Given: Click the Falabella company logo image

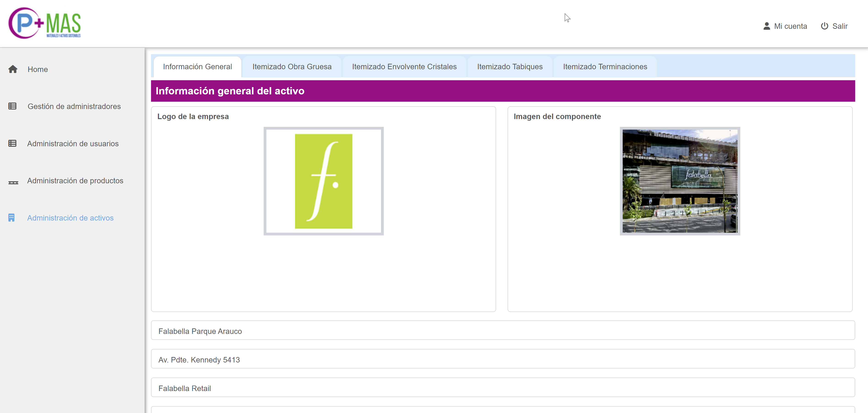Looking at the screenshot, I should [324, 181].
